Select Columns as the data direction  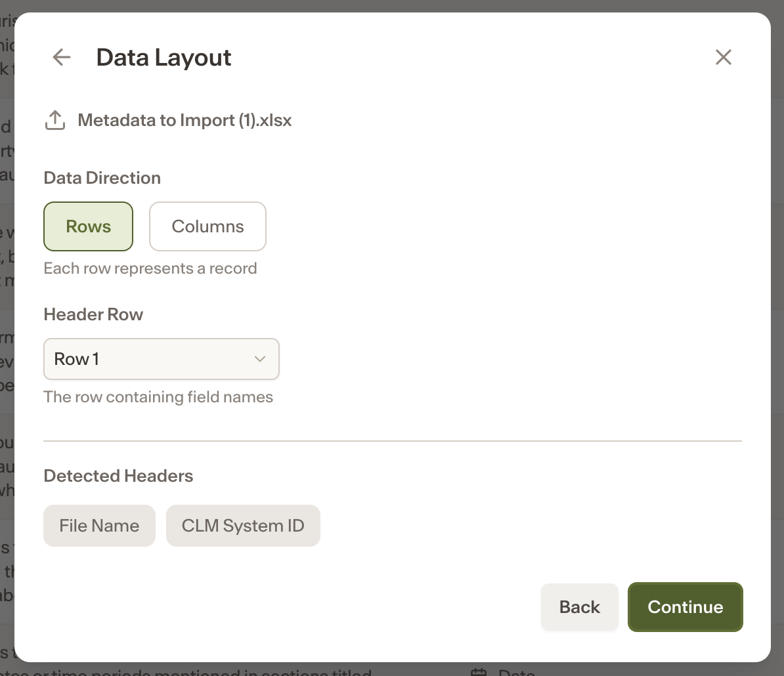pyautogui.click(x=207, y=226)
